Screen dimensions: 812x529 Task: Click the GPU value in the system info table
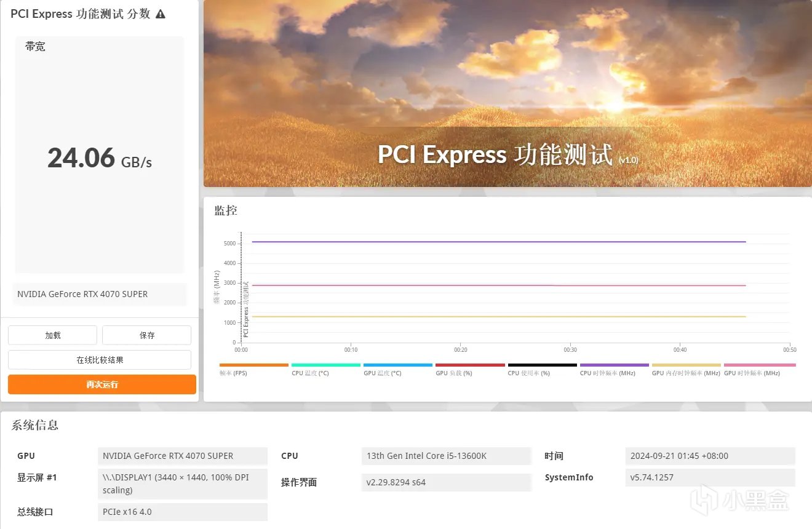(x=183, y=456)
